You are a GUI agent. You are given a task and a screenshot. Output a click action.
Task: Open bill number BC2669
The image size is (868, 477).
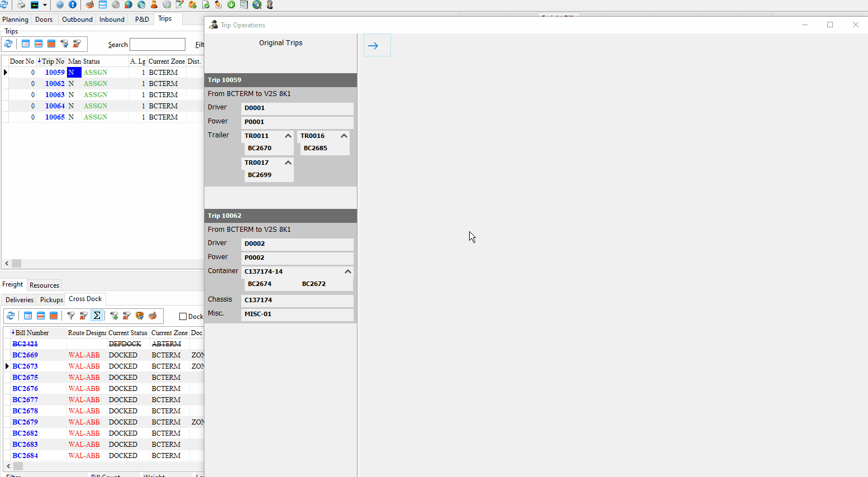tap(25, 355)
